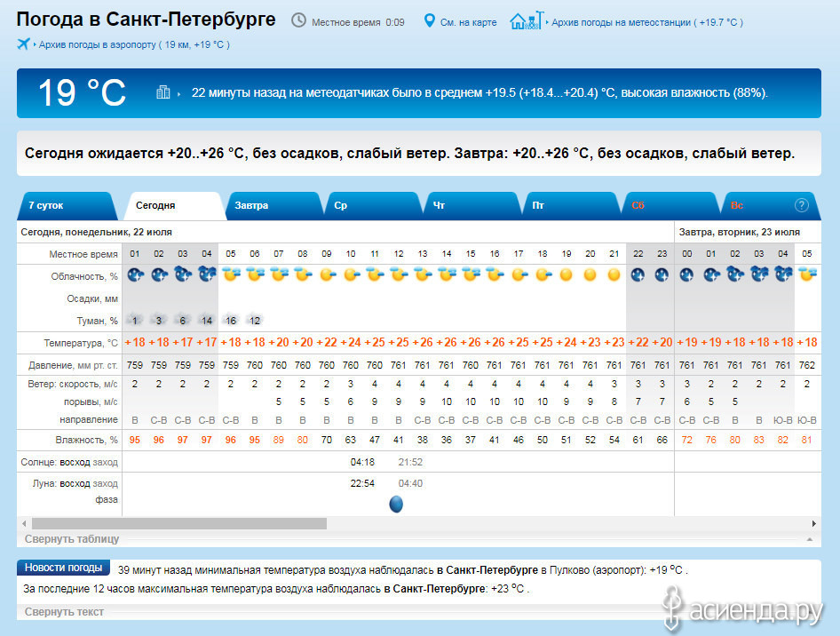Image resolution: width=840 pixels, height=636 pixels.
Task: Click the Осадки, мм row label
Action: pos(92,299)
